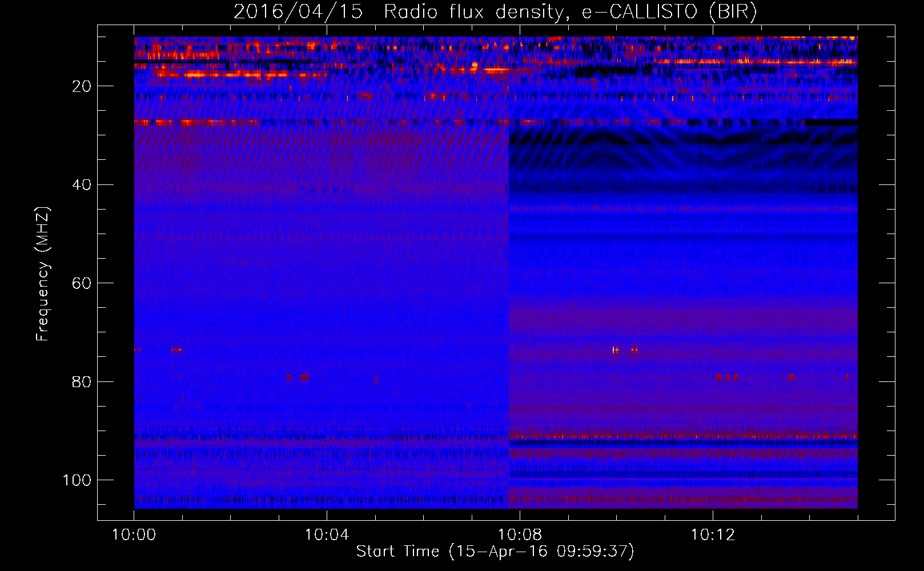This screenshot has width=924, height=571.
Task: Click the 'Frequency (MHZ)' y-axis label
Action: 43,274
